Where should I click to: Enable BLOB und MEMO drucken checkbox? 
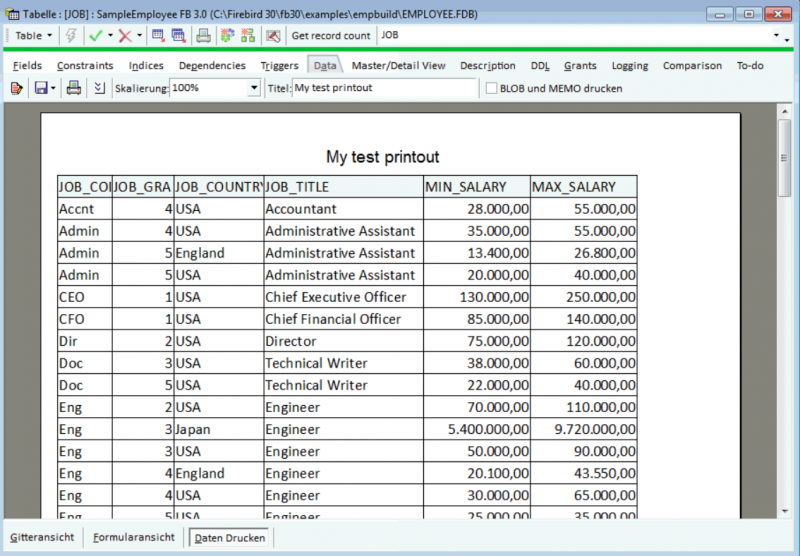click(x=491, y=88)
